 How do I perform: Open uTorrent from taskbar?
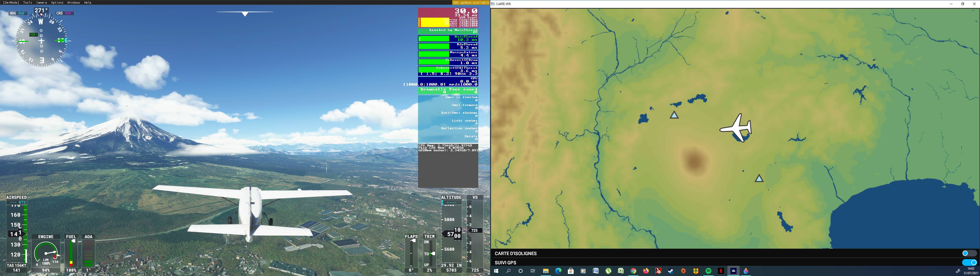click(608, 271)
